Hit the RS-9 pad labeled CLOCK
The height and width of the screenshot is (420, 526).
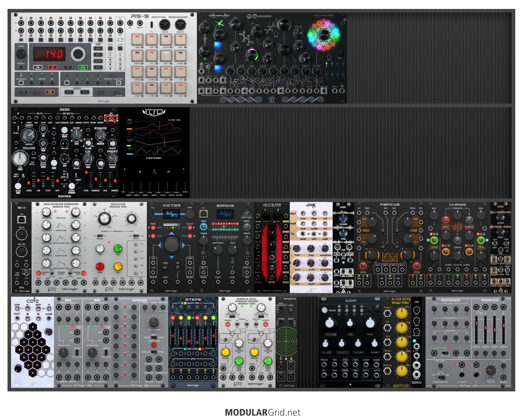[166, 39]
